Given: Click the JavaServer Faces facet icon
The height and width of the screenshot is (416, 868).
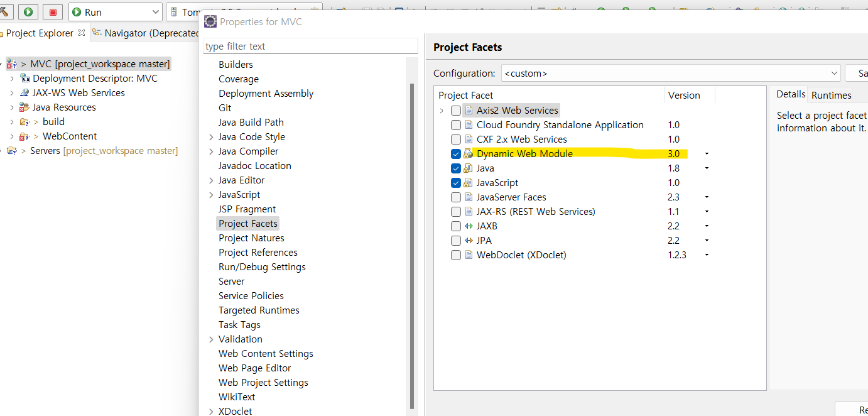Looking at the screenshot, I should click(x=469, y=197).
